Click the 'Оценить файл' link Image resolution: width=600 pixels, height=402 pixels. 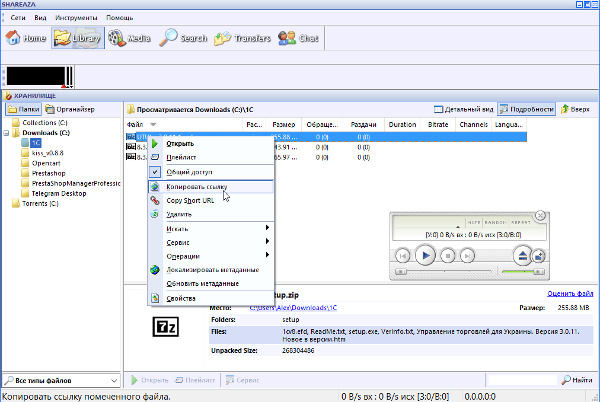coord(571,294)
